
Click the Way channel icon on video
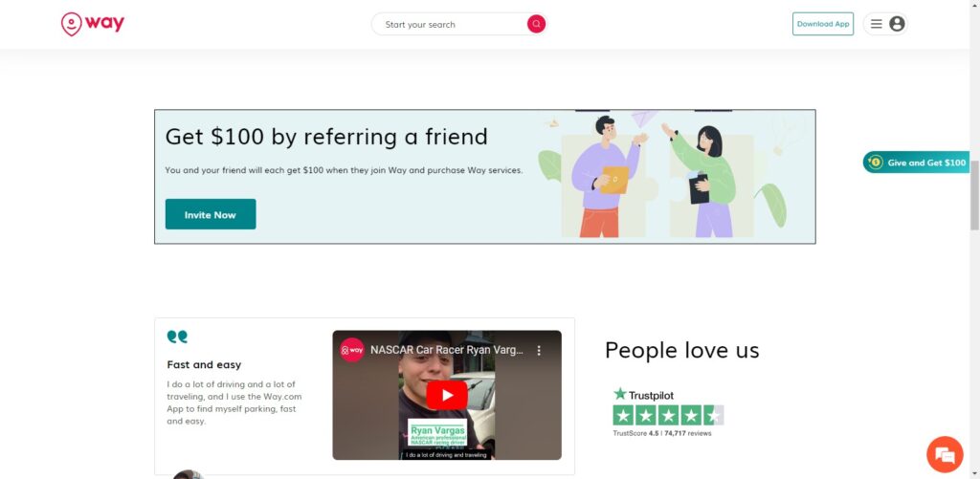coord(352,350)
